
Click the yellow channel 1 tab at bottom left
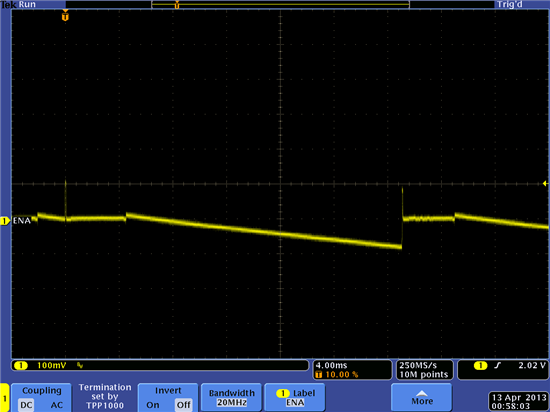[5, 398]
